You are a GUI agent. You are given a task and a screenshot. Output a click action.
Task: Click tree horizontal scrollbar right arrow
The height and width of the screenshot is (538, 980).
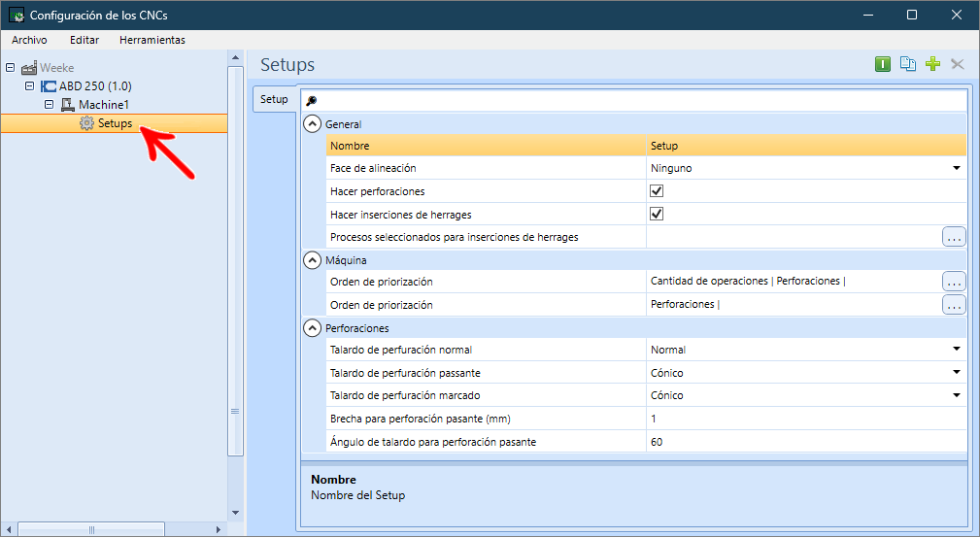pos(219,530)
